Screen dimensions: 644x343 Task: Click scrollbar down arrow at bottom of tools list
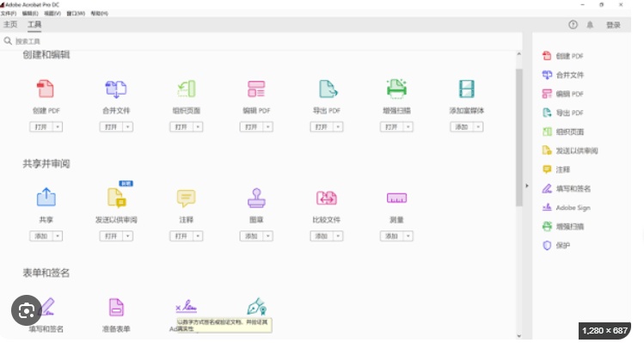[x=518, y=335]
